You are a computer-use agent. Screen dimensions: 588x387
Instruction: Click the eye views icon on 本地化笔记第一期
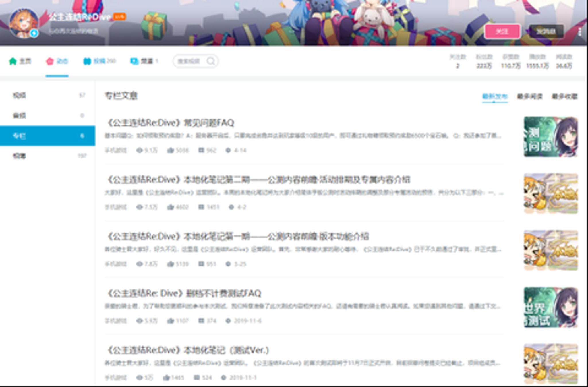click(x=140, y=264)
